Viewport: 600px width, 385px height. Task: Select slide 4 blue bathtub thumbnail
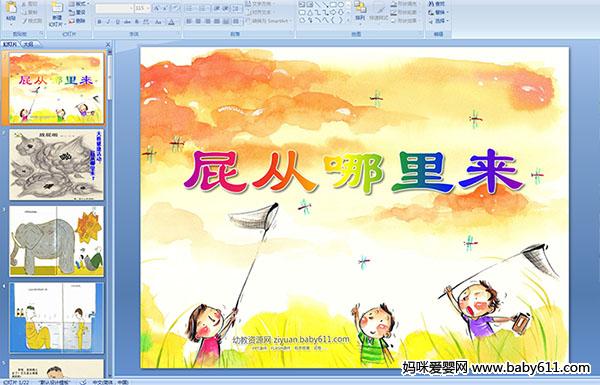tap(57, 318)
